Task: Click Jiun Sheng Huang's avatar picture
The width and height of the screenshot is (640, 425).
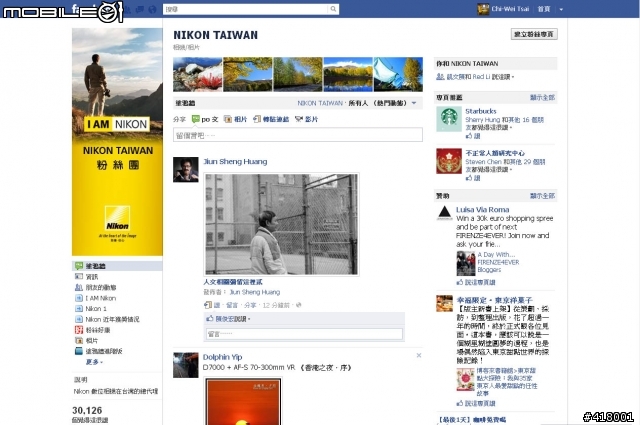Action: click(186, 169)
